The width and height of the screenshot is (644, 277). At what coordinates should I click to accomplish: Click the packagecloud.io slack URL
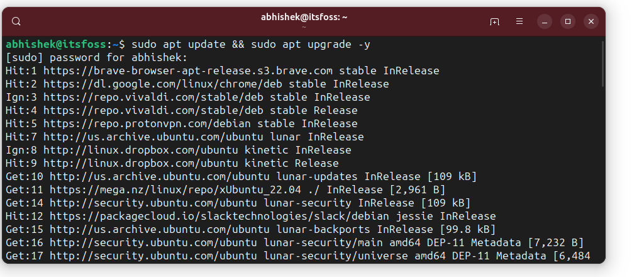click(x=206, y=217)
